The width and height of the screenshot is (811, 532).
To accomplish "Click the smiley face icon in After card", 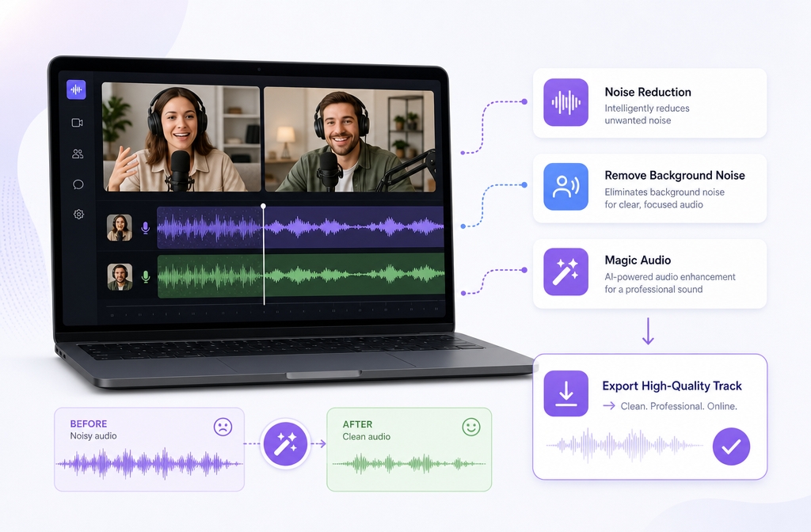I will (471, 427).
